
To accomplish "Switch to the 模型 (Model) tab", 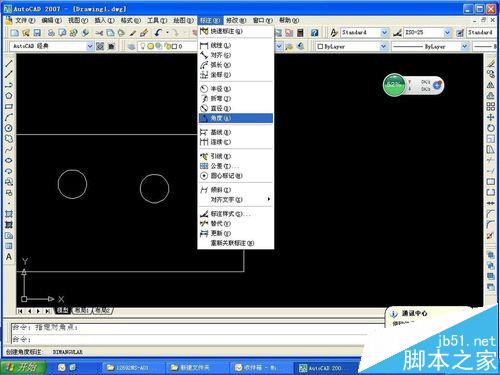I will point(62,311).
